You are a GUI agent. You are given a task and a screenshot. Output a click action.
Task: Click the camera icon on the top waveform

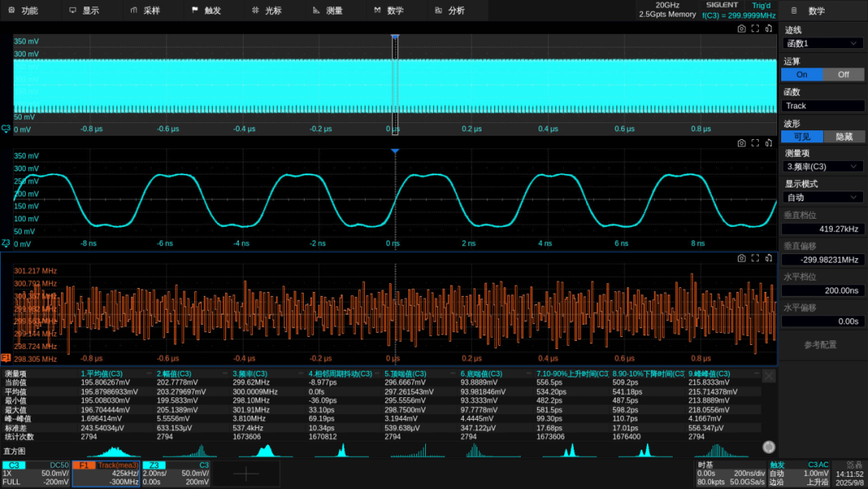(x=741, y=29)
